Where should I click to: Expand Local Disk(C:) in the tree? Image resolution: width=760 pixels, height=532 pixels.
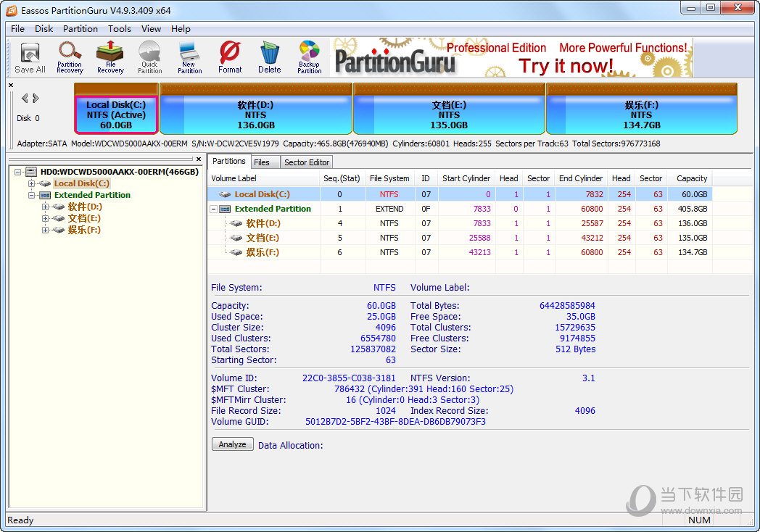click(31, 183)
